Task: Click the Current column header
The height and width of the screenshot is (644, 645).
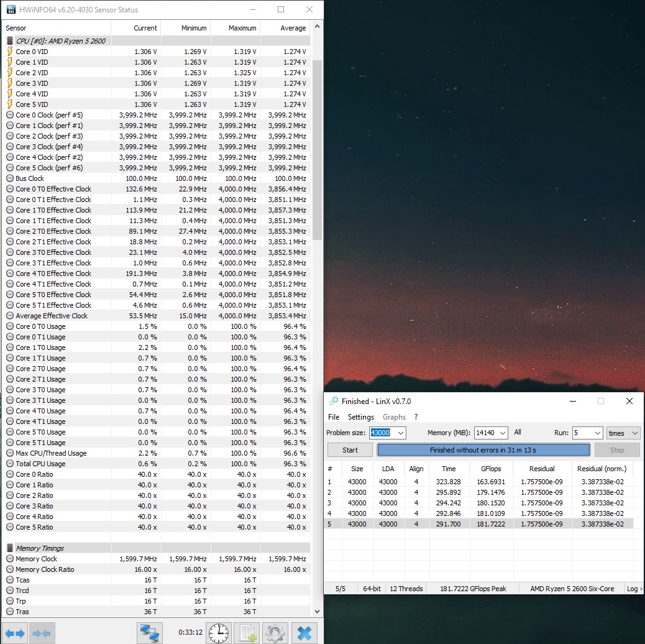Action: (135, 28)
